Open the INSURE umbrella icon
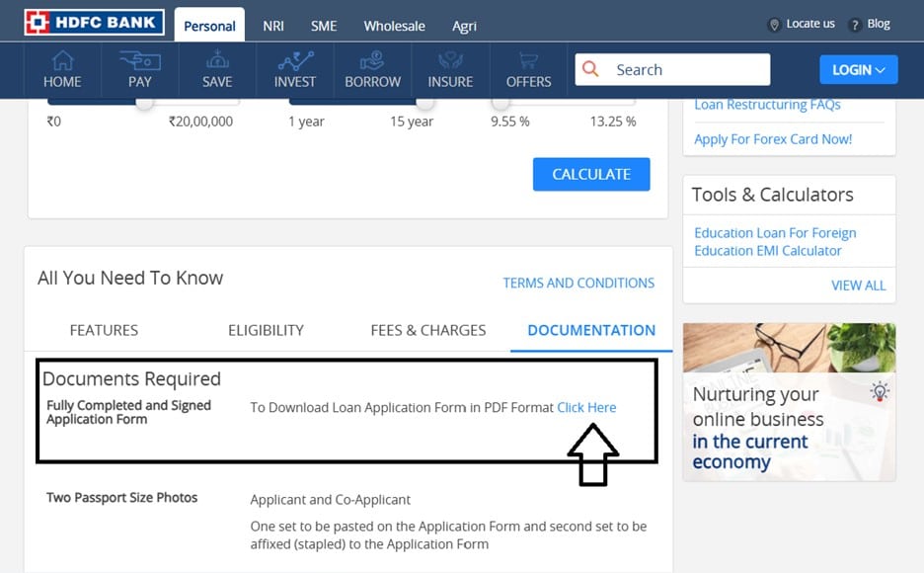 click(x=450, y=61)
